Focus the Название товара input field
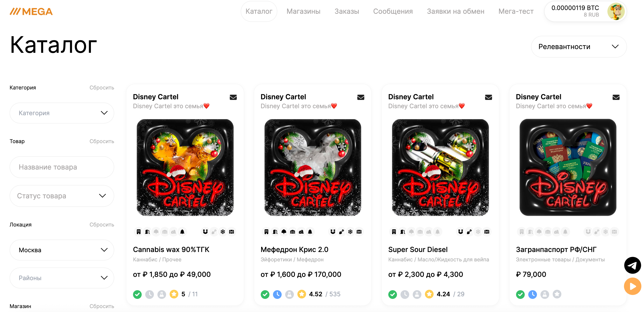Image resolution: width=644 pixels, height=312 pixels. tap(62, 167)
